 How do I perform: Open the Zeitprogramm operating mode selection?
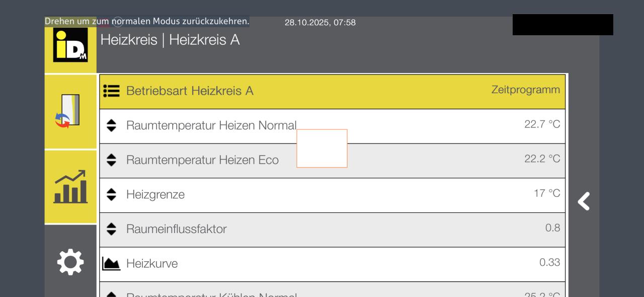[x=525, y=90]
